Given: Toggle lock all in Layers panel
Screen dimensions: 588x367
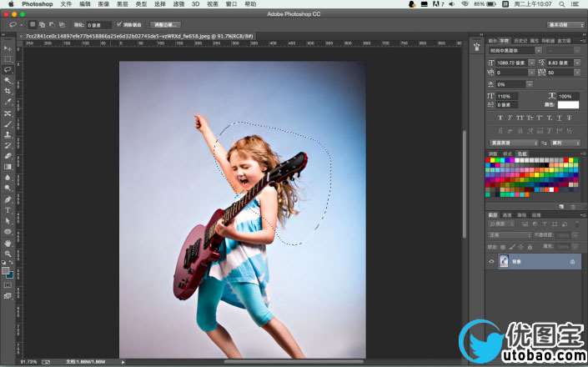Looking at the screenshot, I should tap(530, 247).
